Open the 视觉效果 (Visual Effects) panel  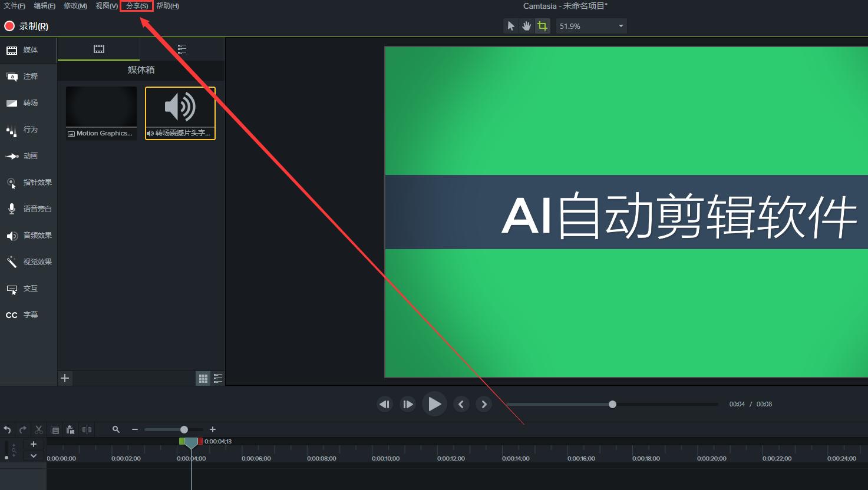28,261
